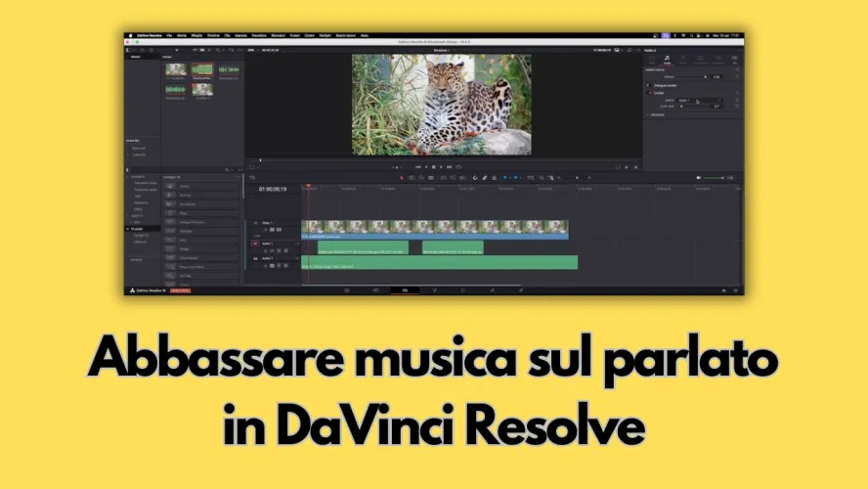Mute monitoring with the speaker icon
Screen dimensions: 868x489
pos(699,178)
